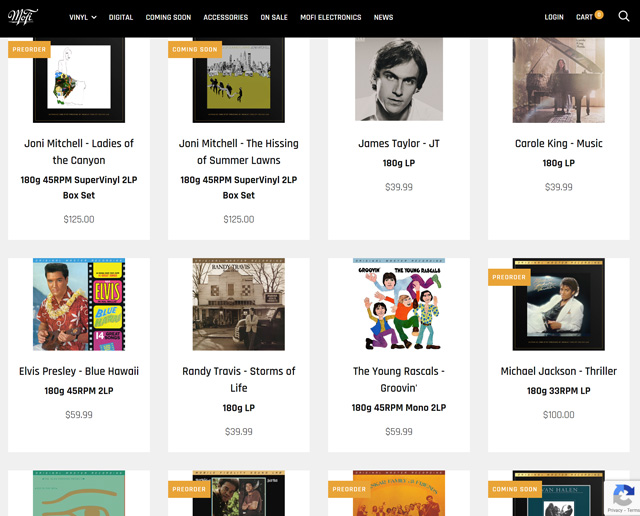This screenshot has width=640, height=516.
Task: Click the Carole King - Music title
Action: coord(558,144)
